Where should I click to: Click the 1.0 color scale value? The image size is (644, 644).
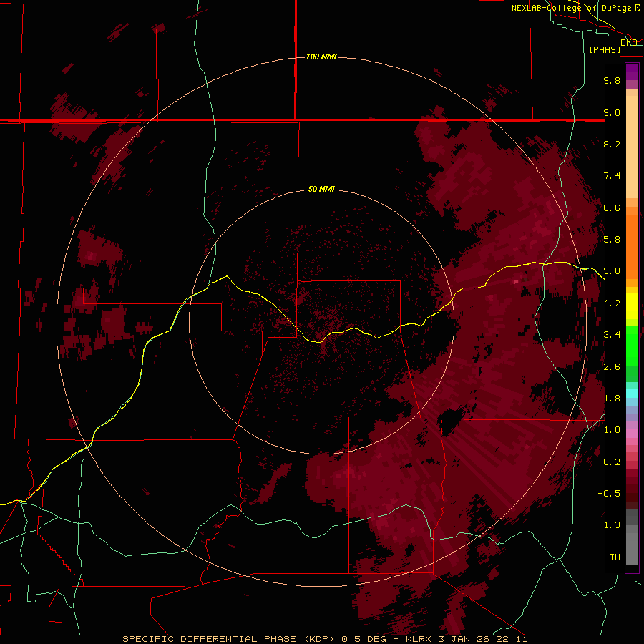612,430
